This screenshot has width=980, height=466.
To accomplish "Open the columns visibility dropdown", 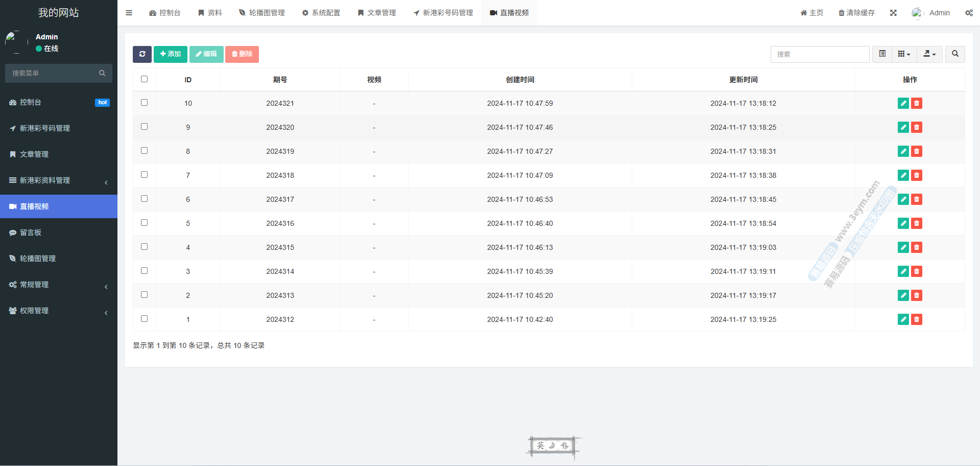I will click(x=904, y=54).
